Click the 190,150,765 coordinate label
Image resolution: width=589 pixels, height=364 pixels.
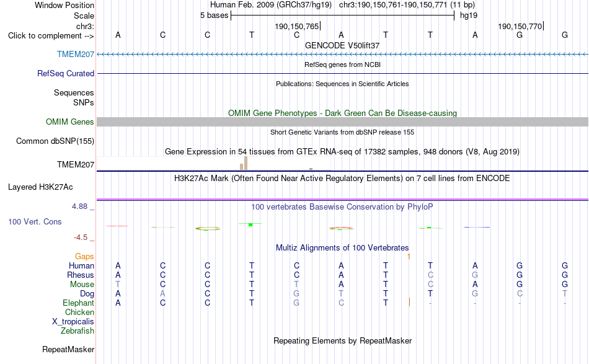coord(297,26)
